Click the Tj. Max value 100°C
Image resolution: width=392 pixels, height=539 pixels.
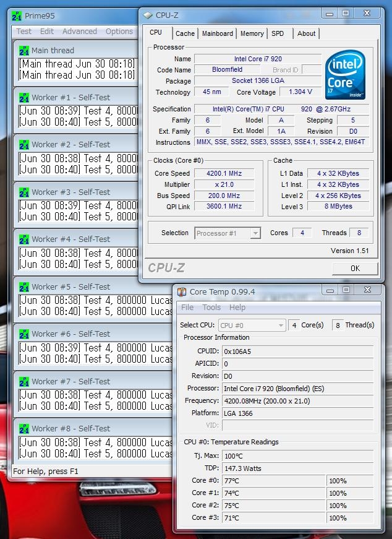[x=297, y=456]
